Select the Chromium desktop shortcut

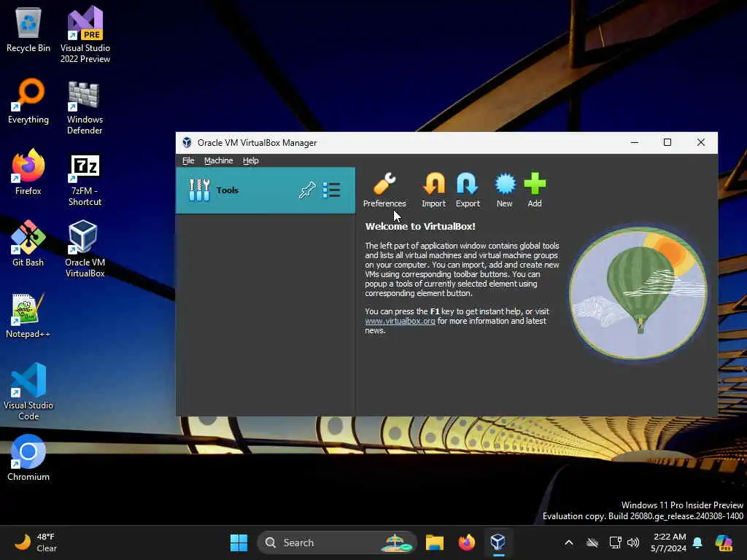(x=28, y=458)
